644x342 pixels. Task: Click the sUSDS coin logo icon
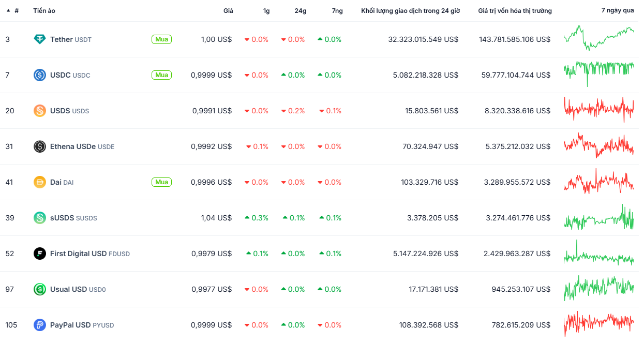(x=40, y=218)
